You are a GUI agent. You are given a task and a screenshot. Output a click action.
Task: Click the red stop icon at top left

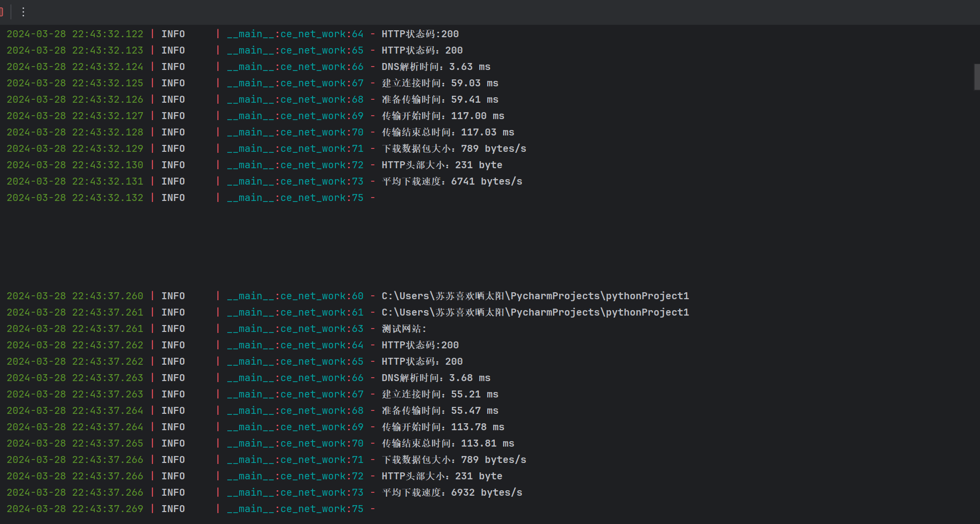[1, 12]
